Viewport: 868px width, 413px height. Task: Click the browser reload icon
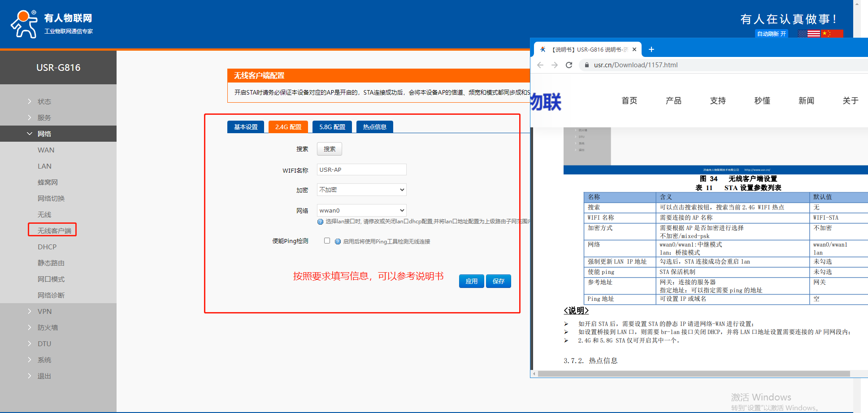click(x=569, y=65)
